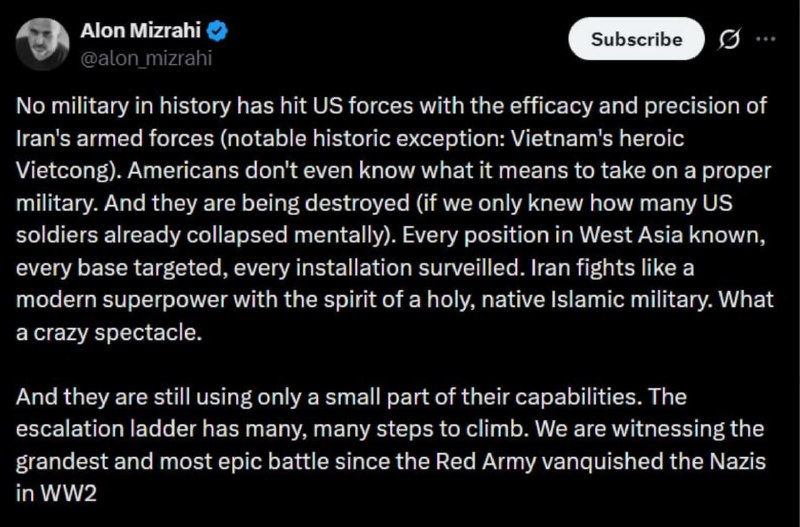Click the blue verified checkmark badge
800x527 pixels.
[x=217, y=31]
